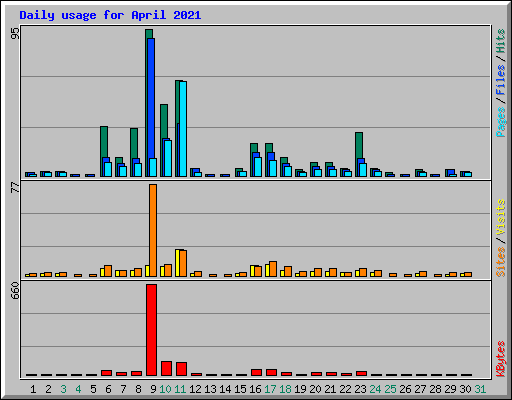Click the KBytes legend label
This screenshot has height=400, width=512.
point(500,359)
